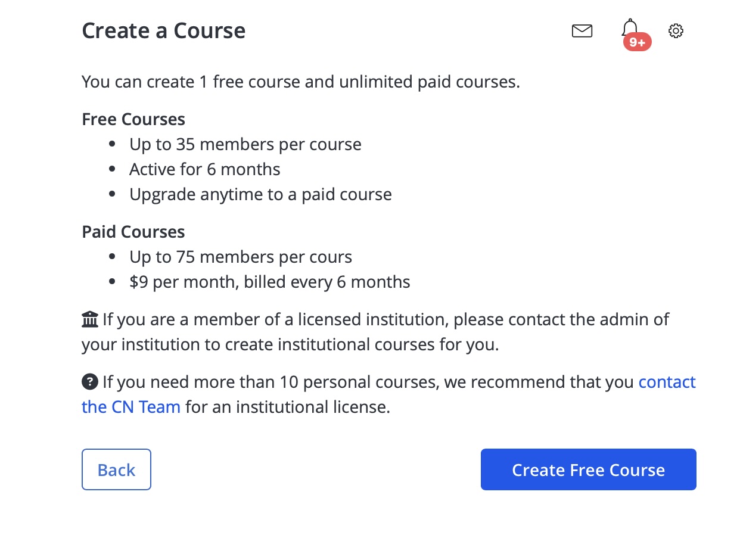
Task: Click the Up to 75 members bullet
Action: click(241, 257)
